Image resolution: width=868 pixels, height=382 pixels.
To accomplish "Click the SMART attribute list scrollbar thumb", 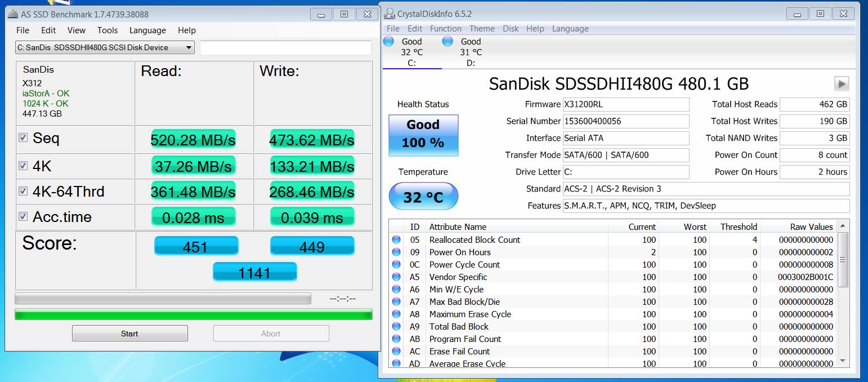I will 843,260.
